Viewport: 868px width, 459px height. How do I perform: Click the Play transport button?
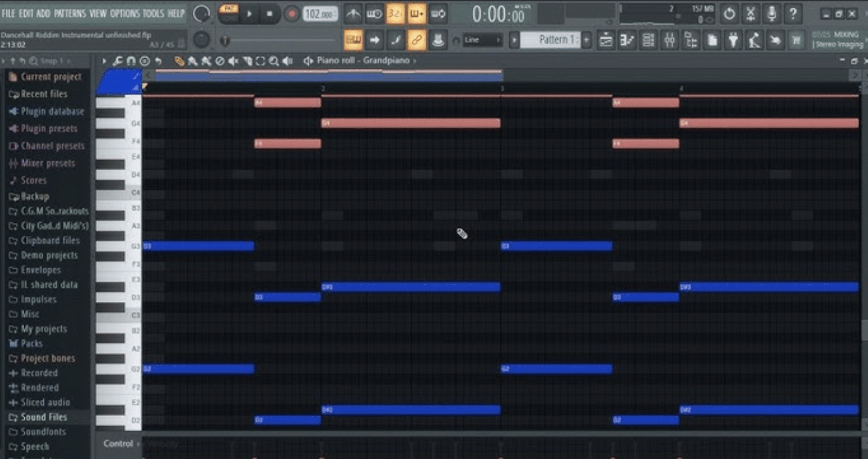point(250,14)
